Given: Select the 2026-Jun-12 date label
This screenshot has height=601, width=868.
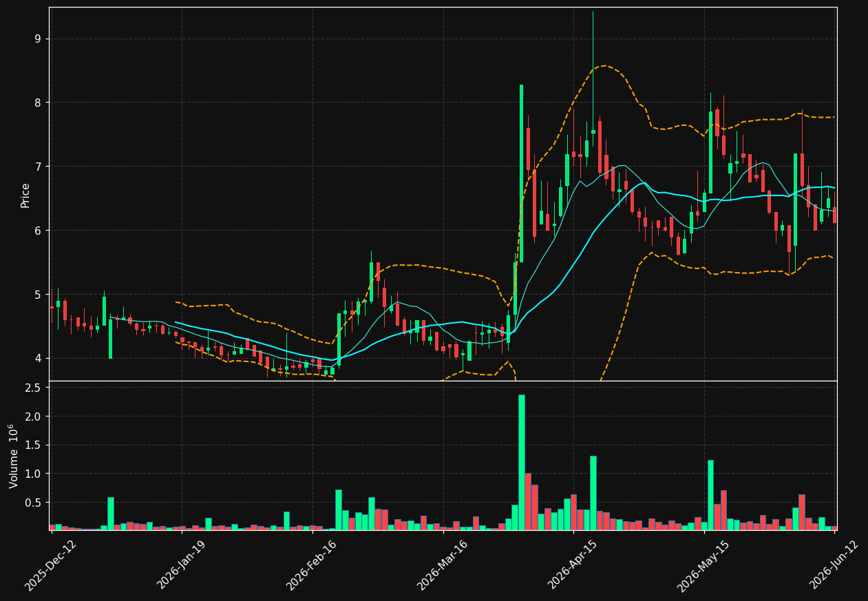Looking at the screenshot, I should coord(834,565).
